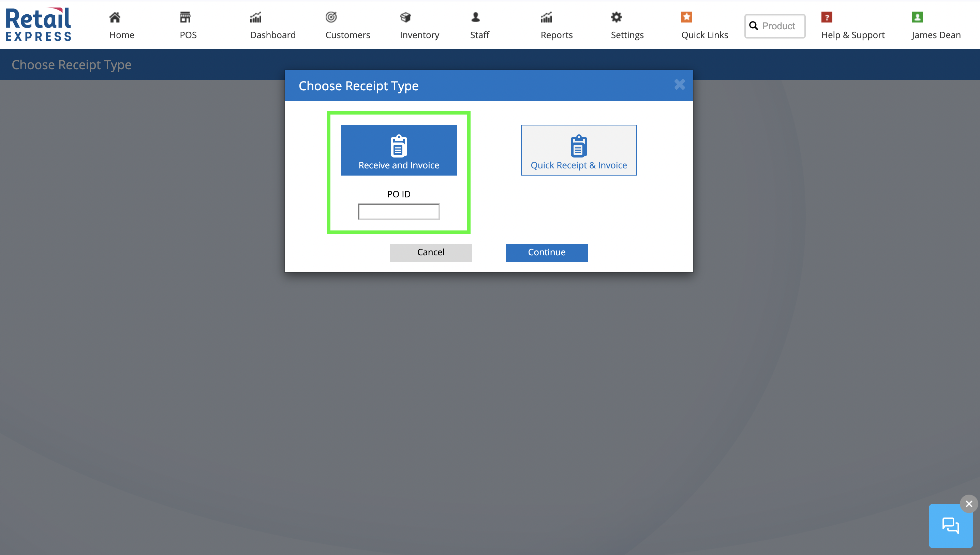Click the Quick Receipt & Invoice clipboard icon
The height and width of the screenshot is (555, 980).
coord(579,146)
